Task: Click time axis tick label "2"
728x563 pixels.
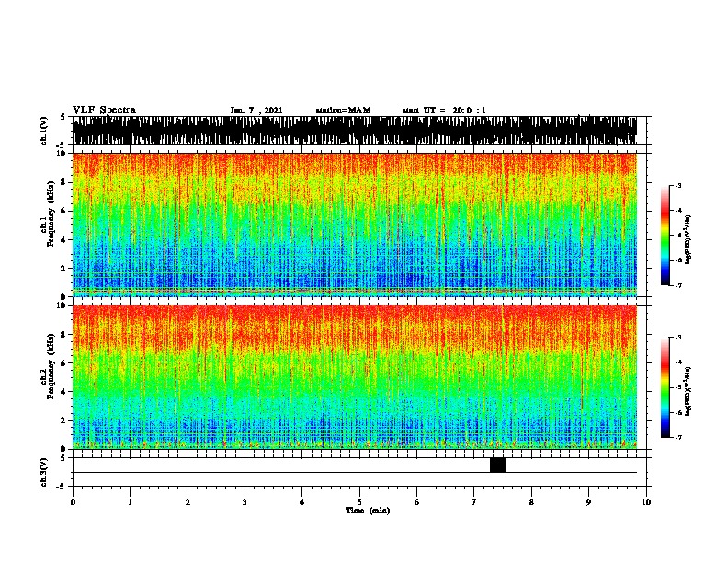Action: [188, 501]
